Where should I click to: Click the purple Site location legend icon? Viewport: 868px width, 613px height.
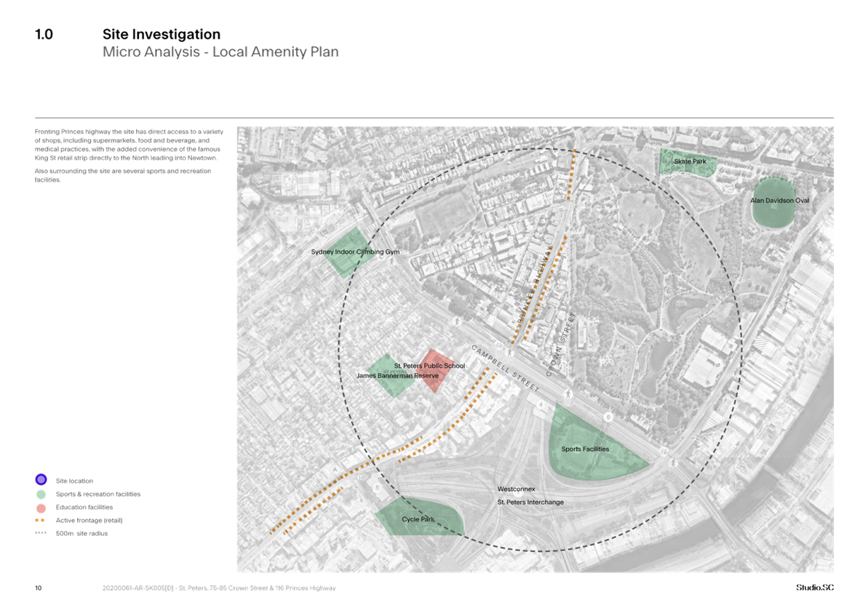[41, 480]
